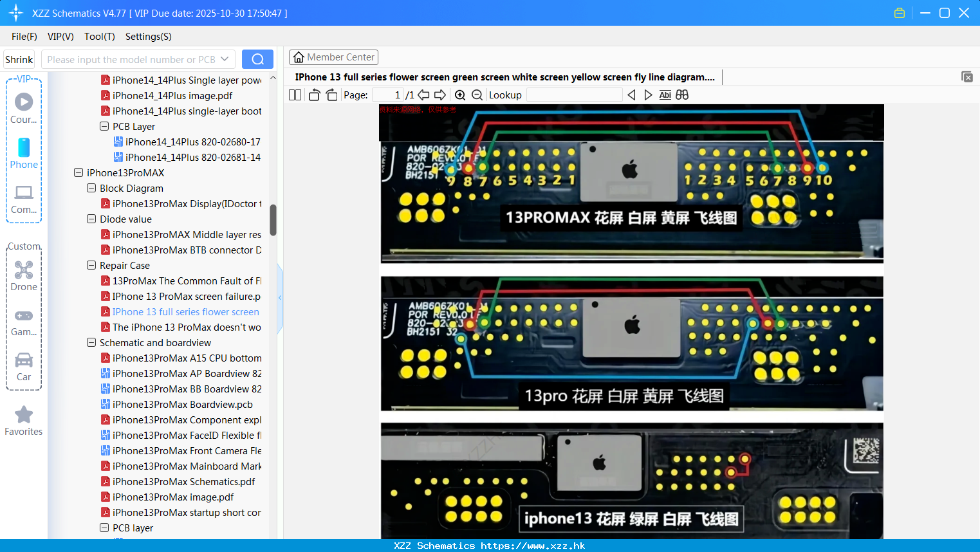Click the search button next to model input
This screenshot has width=980, height=552.
[257, 59]
